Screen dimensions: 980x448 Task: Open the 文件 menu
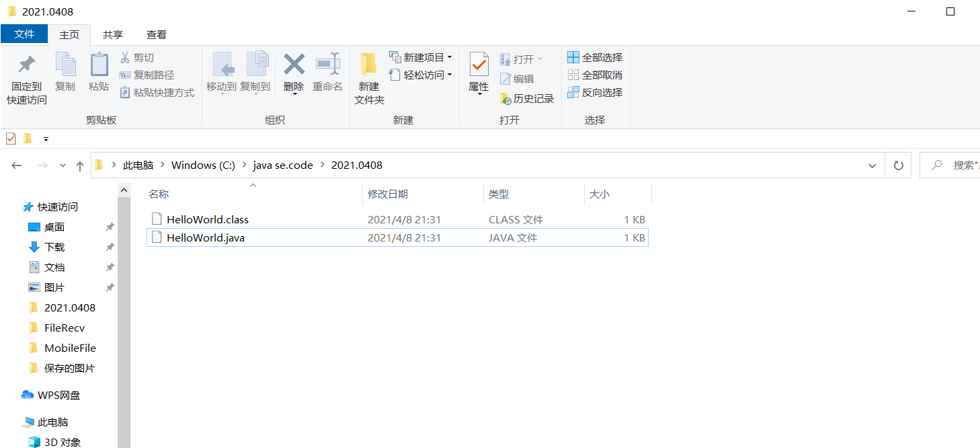click(24, 34)
